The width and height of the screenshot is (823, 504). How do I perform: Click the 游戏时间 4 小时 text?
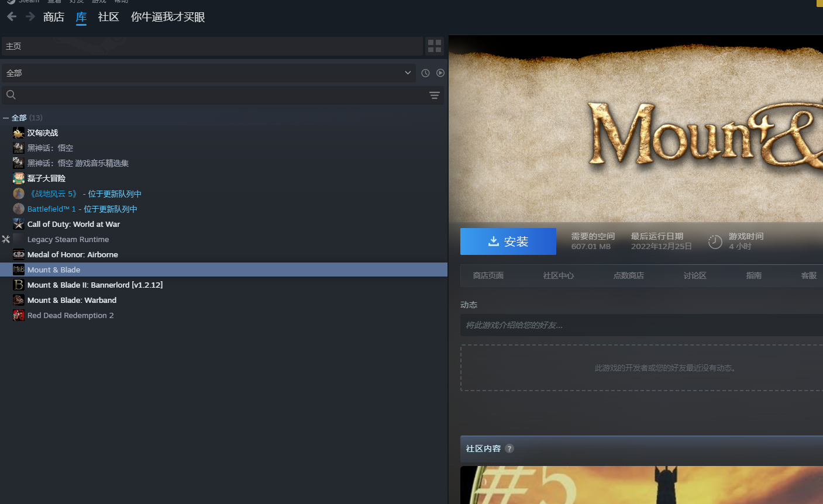click(x=746, y=241)
